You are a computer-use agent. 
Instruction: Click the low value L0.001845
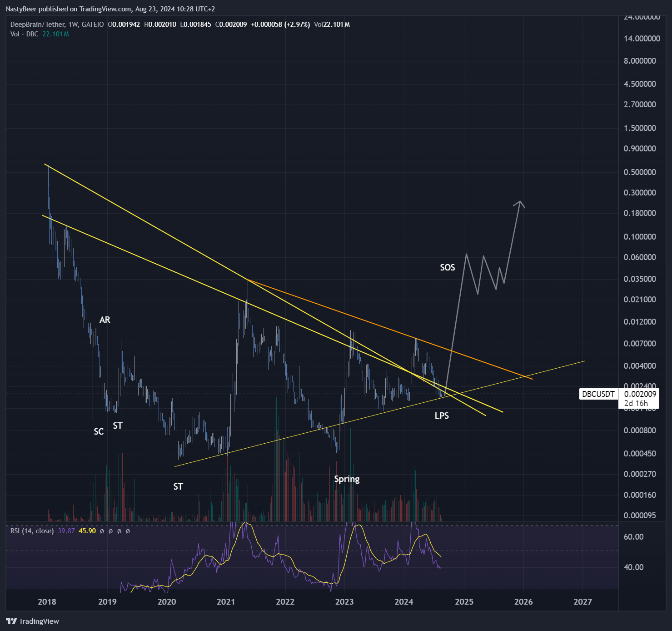(195, 25)
